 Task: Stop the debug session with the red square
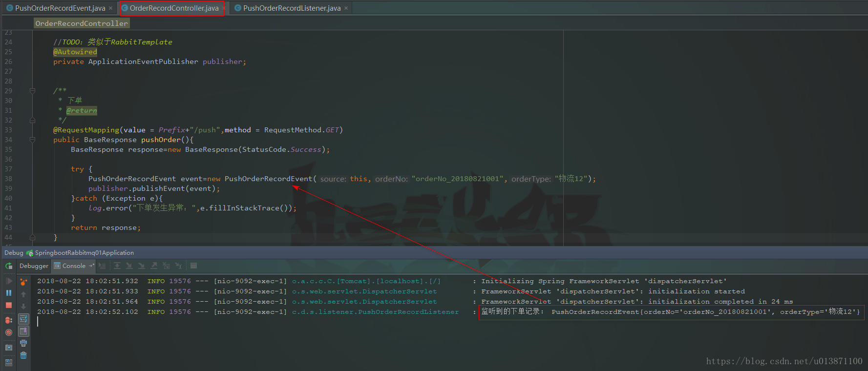(9, 305)
